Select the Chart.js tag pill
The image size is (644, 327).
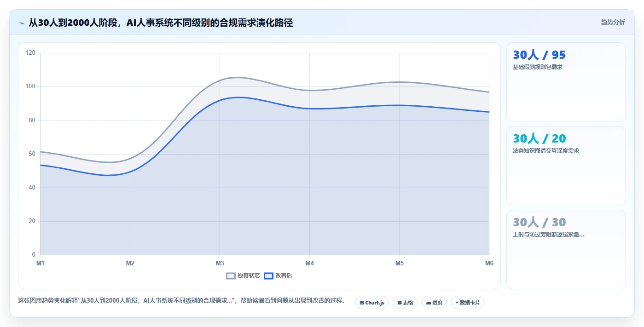tap(372, 303)
